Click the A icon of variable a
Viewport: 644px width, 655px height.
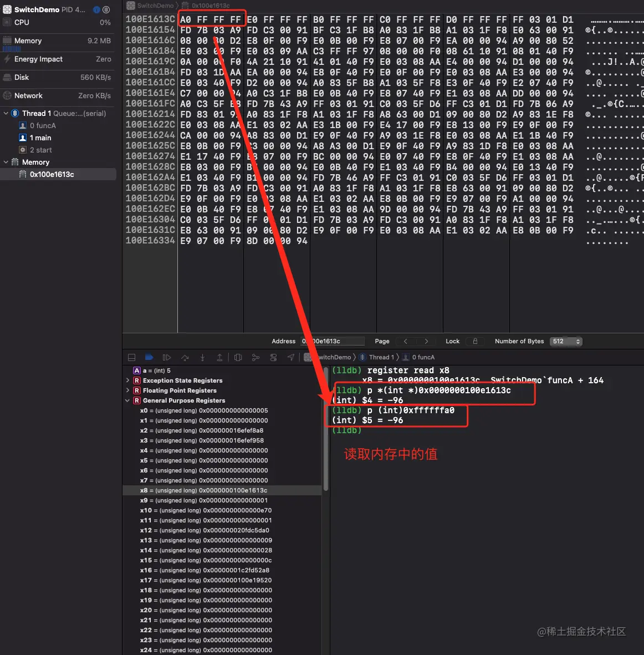[136, 370]
